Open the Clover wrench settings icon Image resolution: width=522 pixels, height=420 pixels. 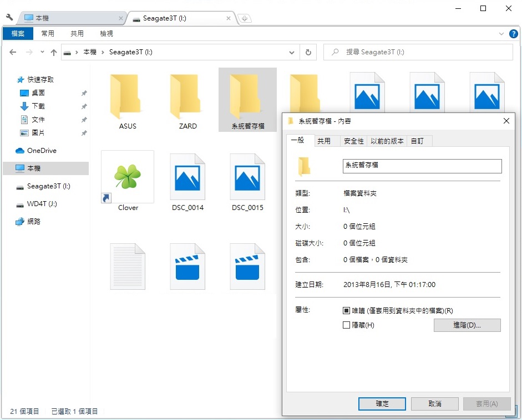click(9, 17)
